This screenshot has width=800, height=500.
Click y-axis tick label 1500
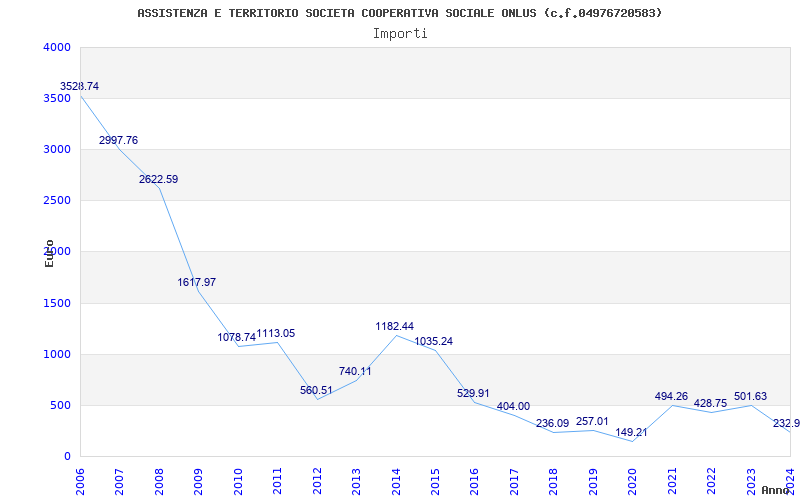[x=57, y=304]
